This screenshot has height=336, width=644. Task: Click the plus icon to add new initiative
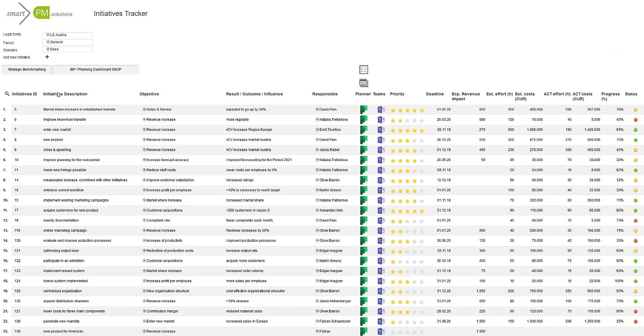(47, 57)
